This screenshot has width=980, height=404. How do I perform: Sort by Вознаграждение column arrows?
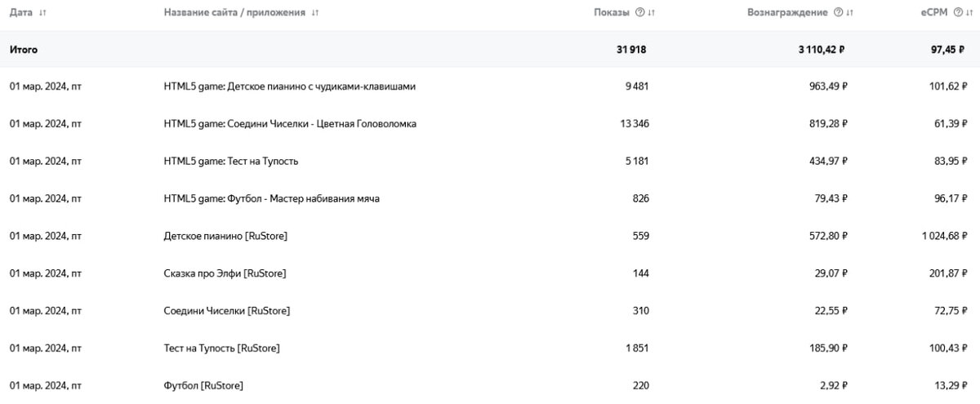point(850,12)
